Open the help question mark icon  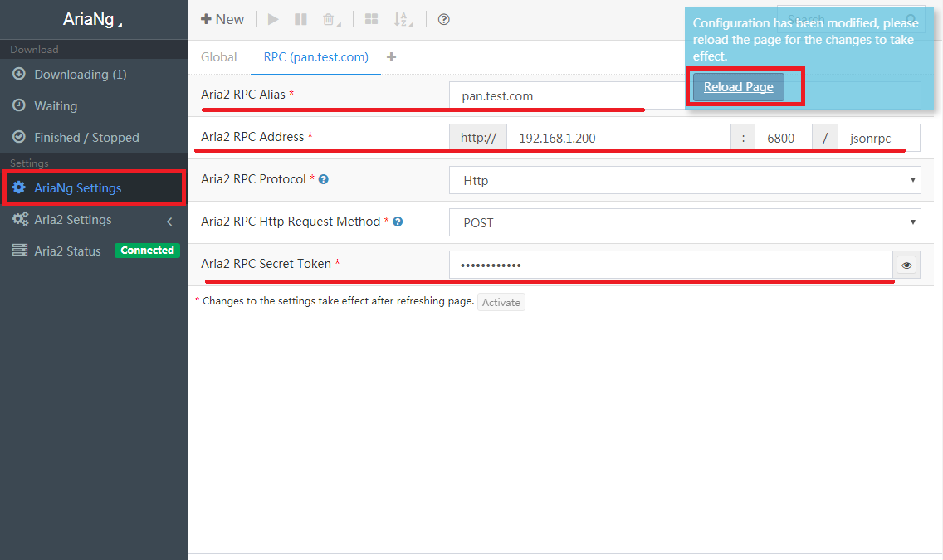(444, 19)
